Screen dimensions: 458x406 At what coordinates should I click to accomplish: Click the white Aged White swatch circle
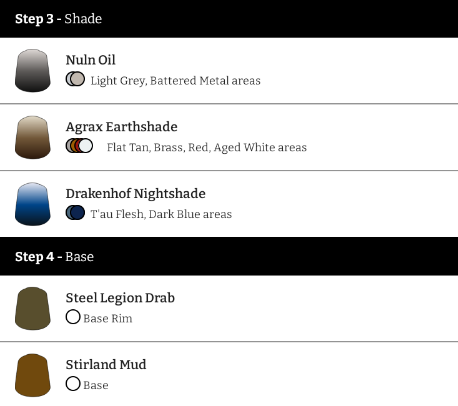(x=86, y=146)
